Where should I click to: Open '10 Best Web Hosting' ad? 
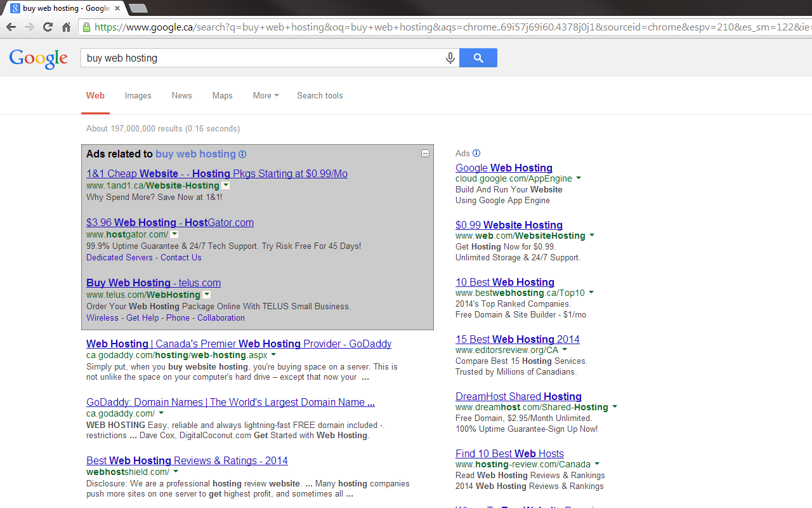click(x=505, y=282)
